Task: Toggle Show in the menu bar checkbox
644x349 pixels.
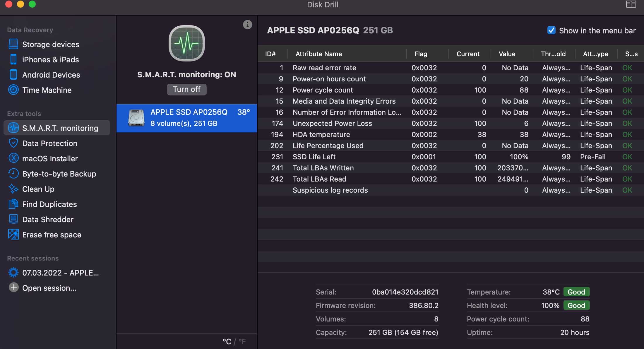Action: [x=551, y=30]
